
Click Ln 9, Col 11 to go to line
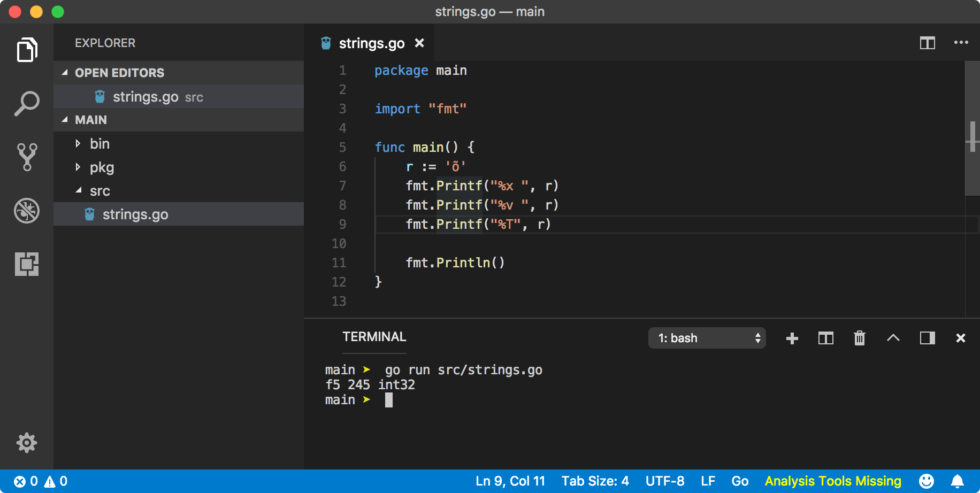click(510, 481)
